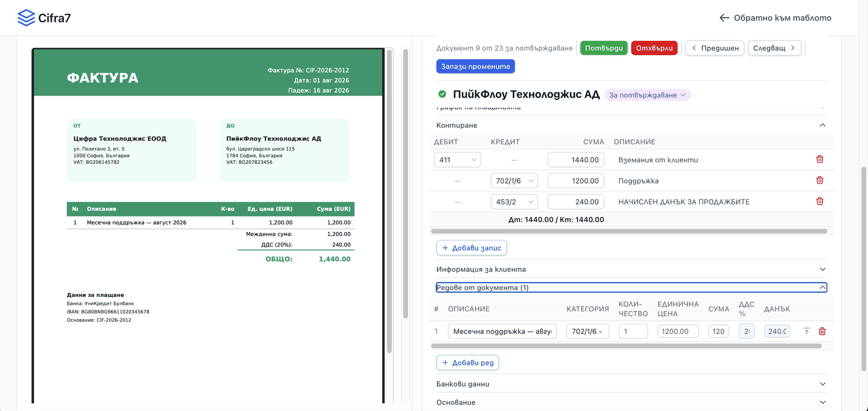Viewport: 868px width, 411px height.
Task: Click line item category 702/1/6 field
Action: click(x=588, y=331)
